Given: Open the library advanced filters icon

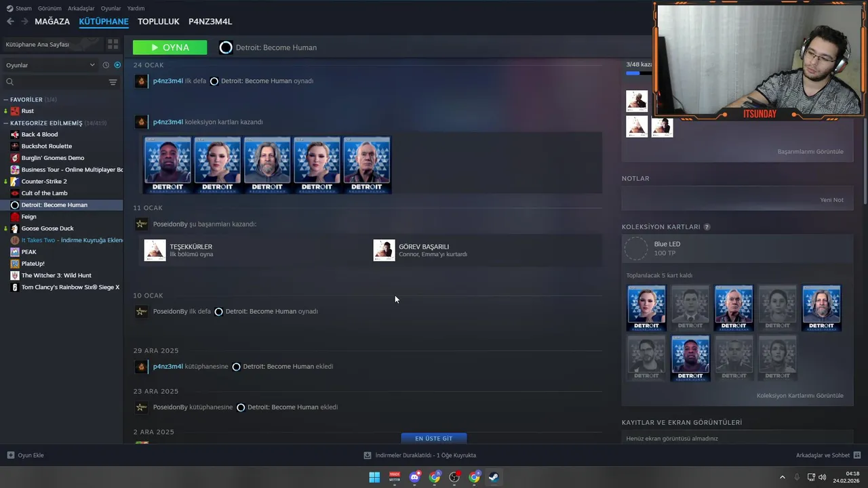Looking at the screenshot, I should pos(113,82).
